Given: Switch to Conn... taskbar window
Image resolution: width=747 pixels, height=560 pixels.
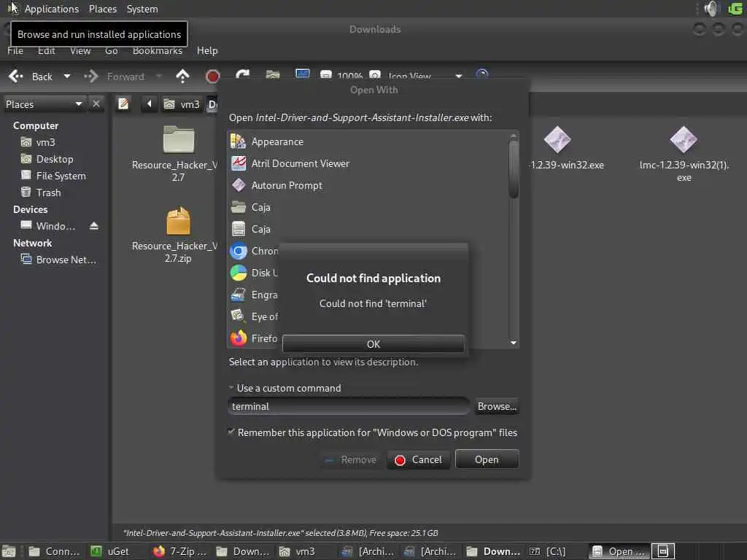Looking at the screenshot, I should (54, 551).
